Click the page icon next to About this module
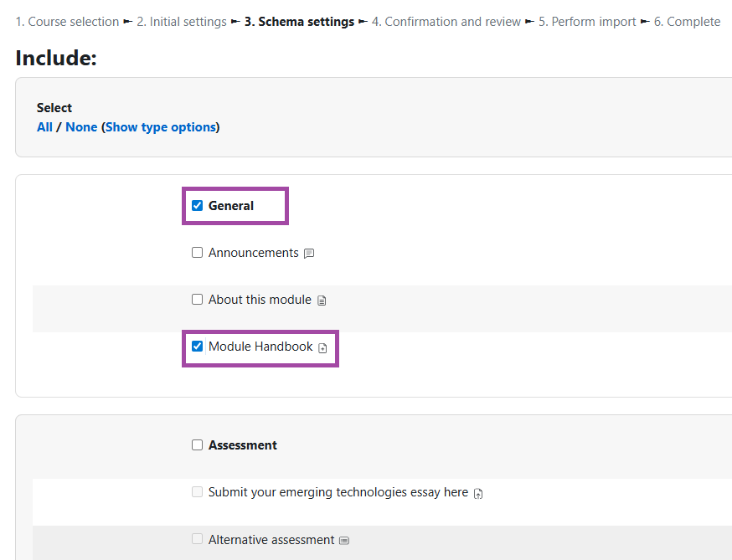Image resolution: width=732 pixels, height=560 pixels. 322,300
